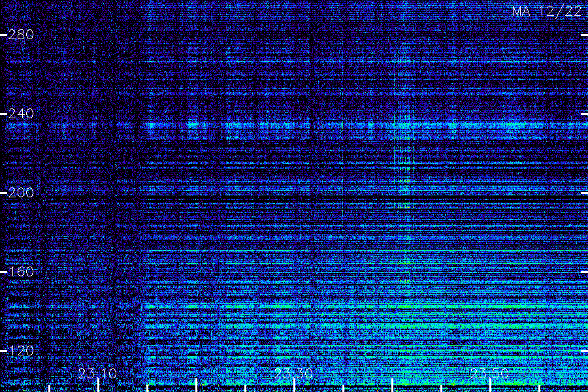Click the 23:50 time label

[x=489, y=374]
